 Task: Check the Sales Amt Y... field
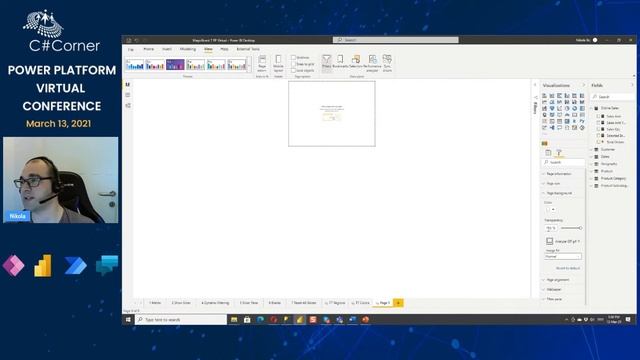pyautogui.click(x=599, y=122)
